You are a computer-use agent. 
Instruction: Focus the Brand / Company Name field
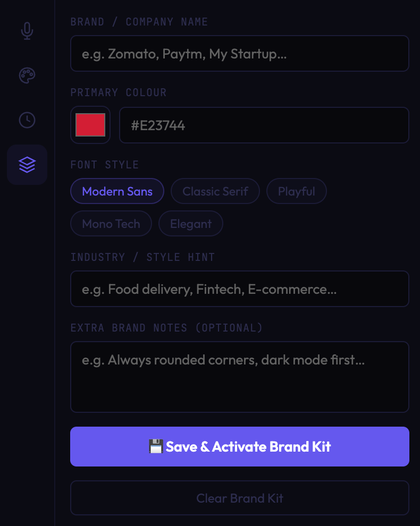pos(239,54)
